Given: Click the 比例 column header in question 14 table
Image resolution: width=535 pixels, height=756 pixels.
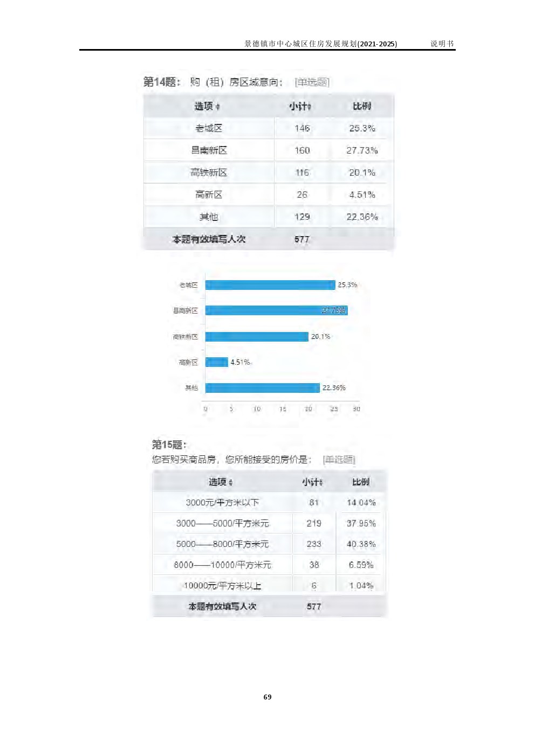Looking at the screenshot, I should (361, 106).
